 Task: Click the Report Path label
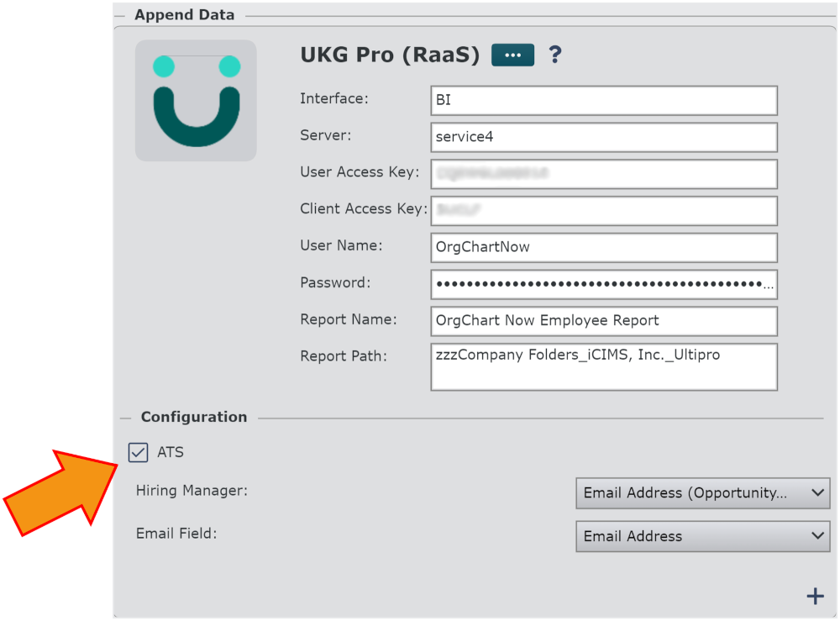pos(344,356)
